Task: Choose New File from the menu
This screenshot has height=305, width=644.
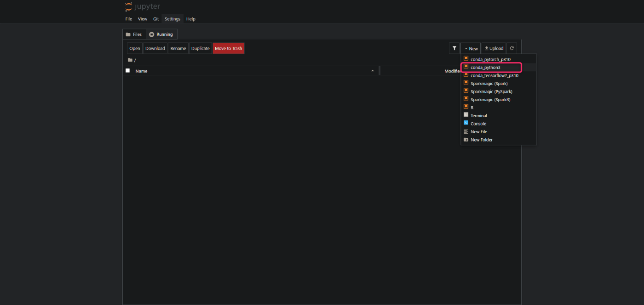Action: pyautogui.click(x=499, y=131)
